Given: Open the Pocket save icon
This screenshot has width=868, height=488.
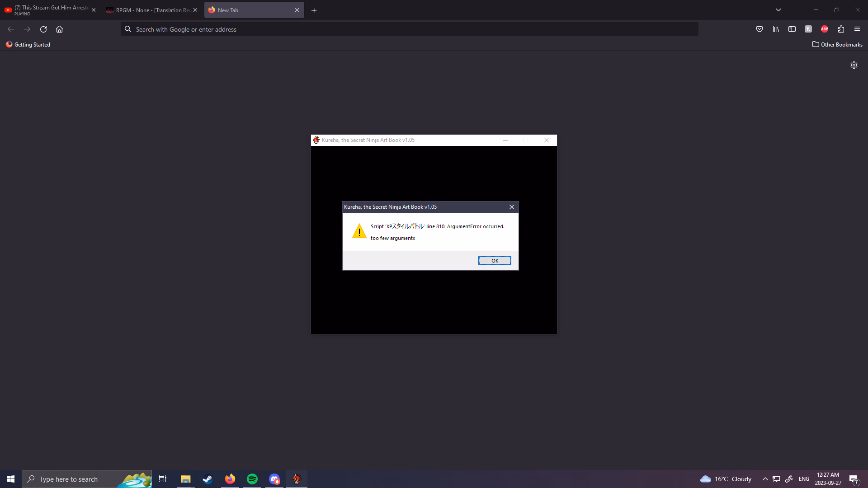Looking at the screenshot, I should [x=759, y=29].
